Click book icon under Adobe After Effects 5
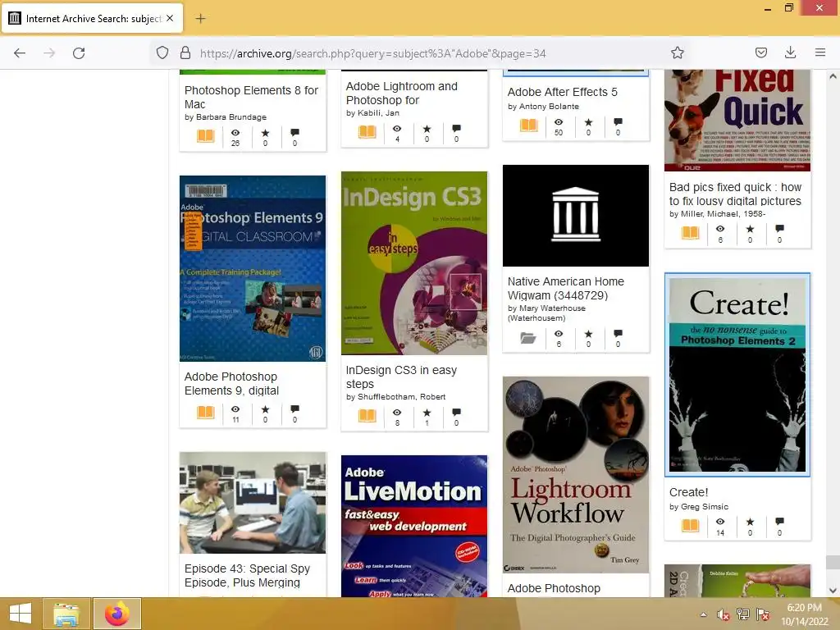 (x=529, y=126)
